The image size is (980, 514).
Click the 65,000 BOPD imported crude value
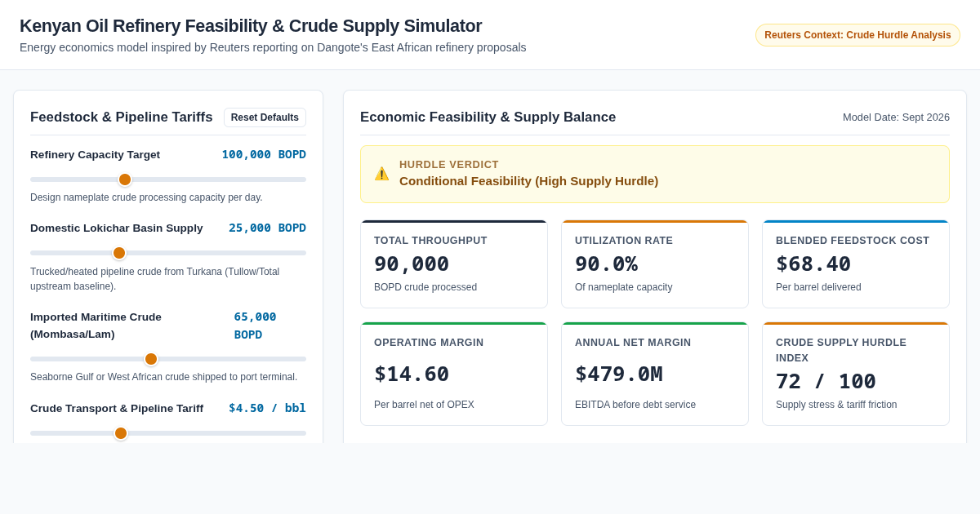256,326
